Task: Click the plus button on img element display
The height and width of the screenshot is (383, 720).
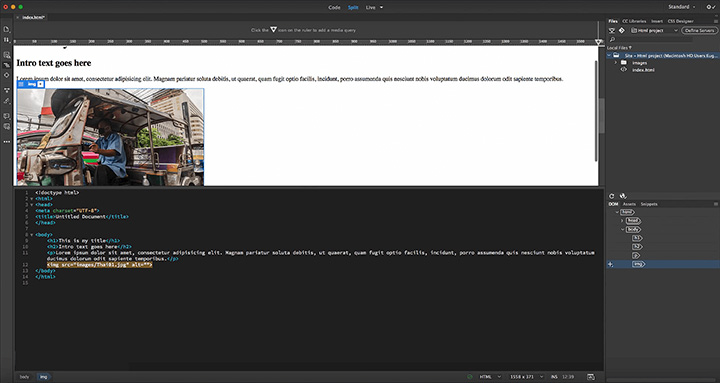Action: click(40, 84)
